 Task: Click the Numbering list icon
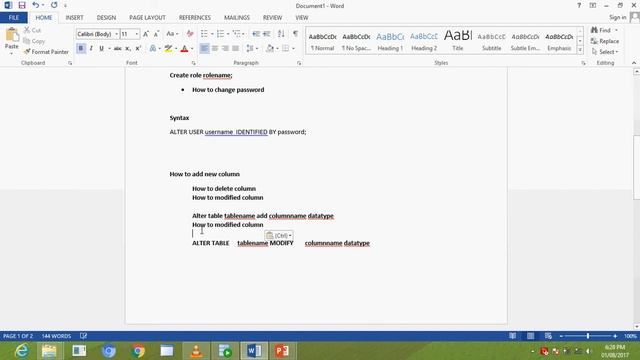click(x=220, y=34)
